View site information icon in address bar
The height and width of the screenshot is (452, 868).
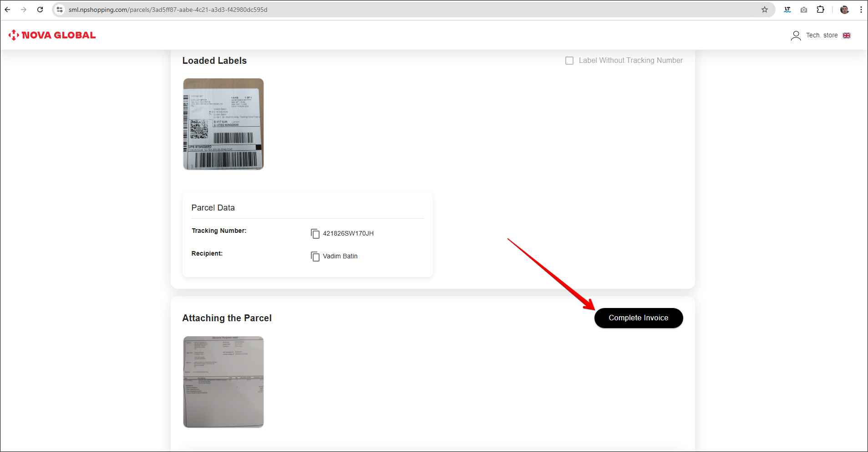click(60, 10)
